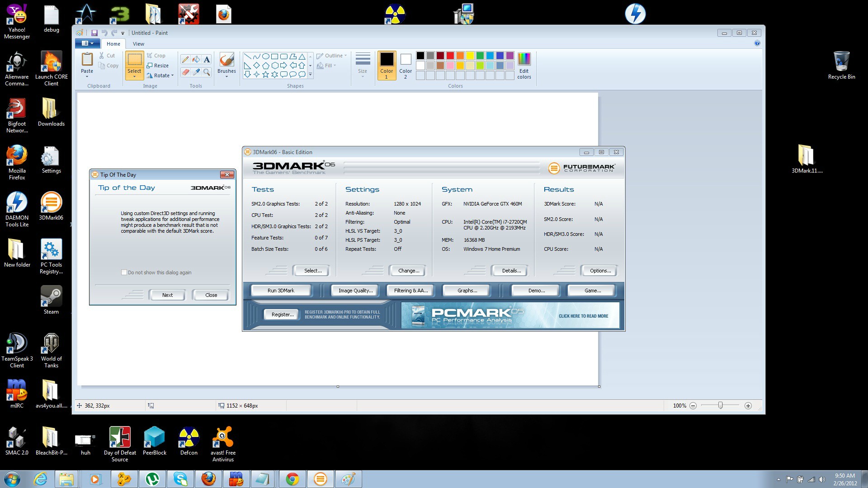Click the Undo arrow in Paint's title bar
This screenshot has width=868, height=488.
tap(104, 33)
